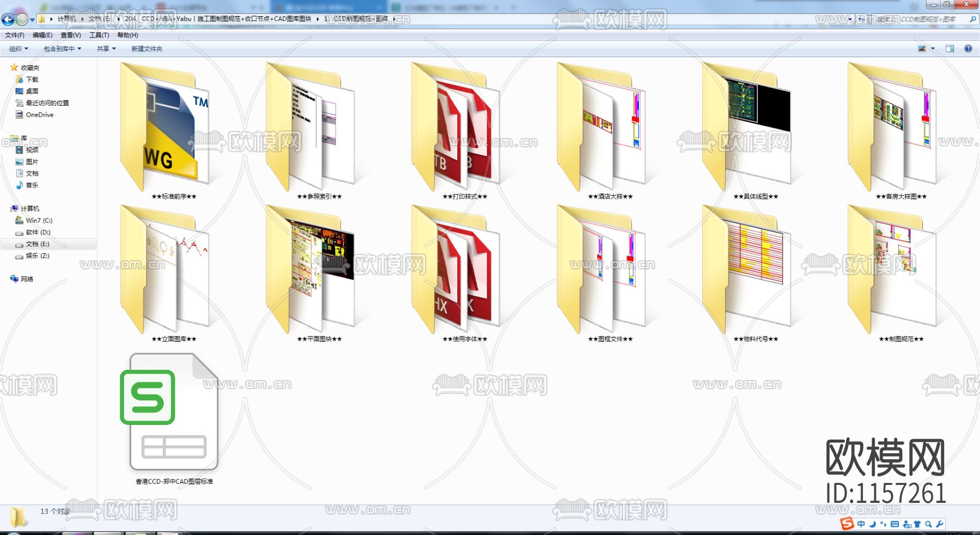Open the ★★制图规范★★ folder
Screen dimensions: 980x535
click(x=893, y=269)
